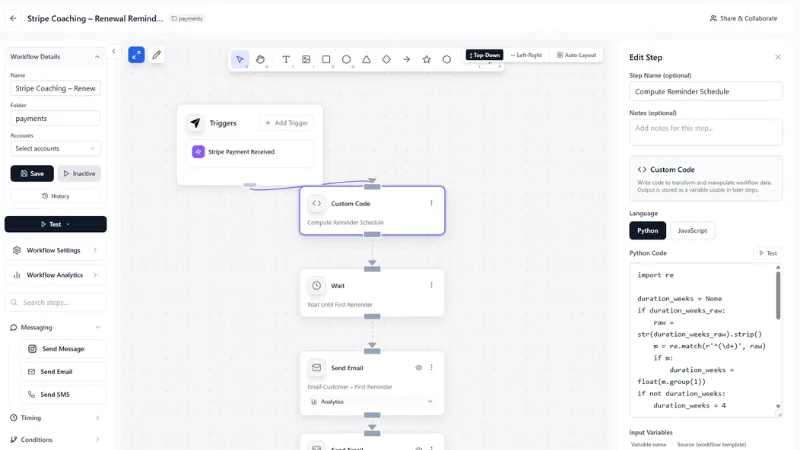Screen dimensions: 800x450
Task: Switch layout to Left-Right
Action: [527, 55]
